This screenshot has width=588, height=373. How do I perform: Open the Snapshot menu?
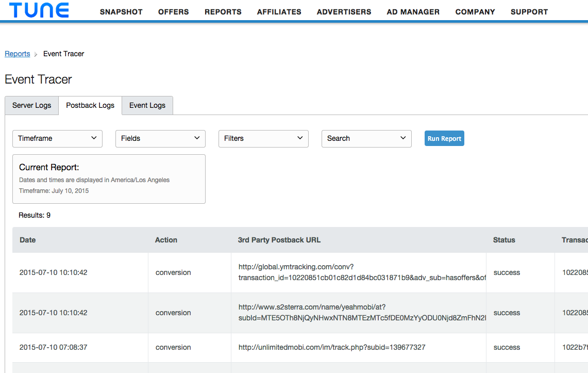(x=121, y=12)
